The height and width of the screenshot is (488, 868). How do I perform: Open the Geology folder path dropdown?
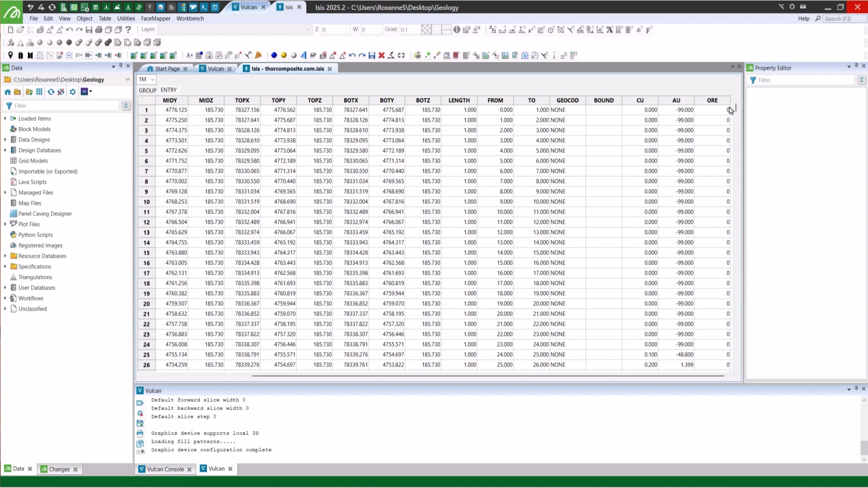[x=127, y=80]
